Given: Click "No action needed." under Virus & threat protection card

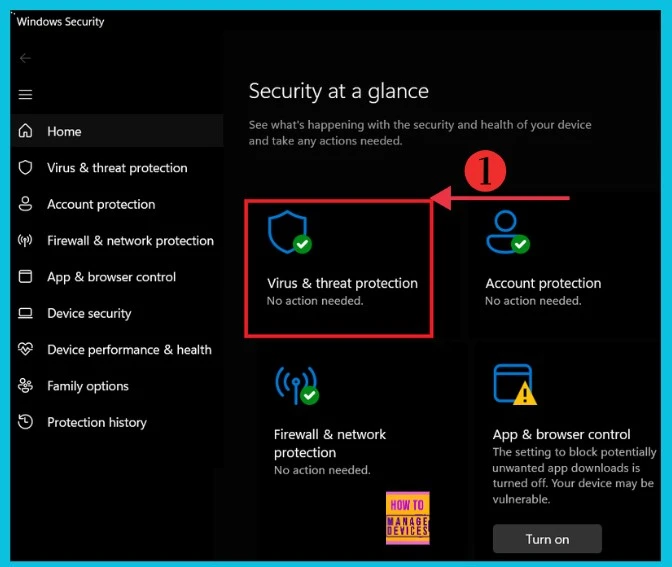Looking at the screenshot, I should tap(315, 301).
